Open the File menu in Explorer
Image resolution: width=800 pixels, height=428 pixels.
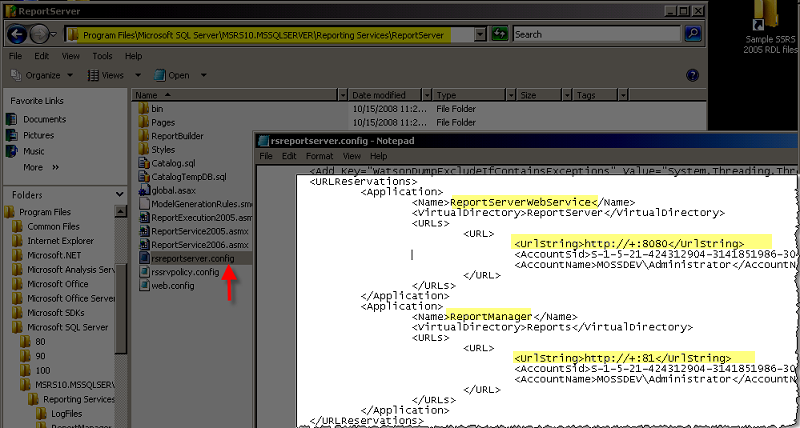[15, 56]
